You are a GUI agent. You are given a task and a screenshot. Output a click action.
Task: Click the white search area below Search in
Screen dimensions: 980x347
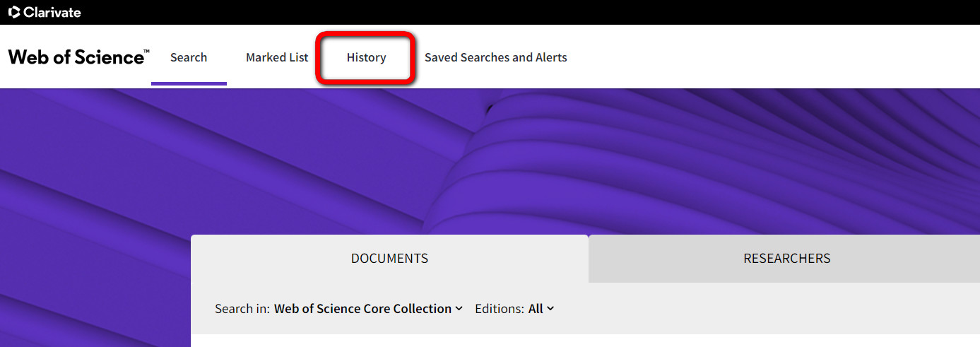click(585, 341)
